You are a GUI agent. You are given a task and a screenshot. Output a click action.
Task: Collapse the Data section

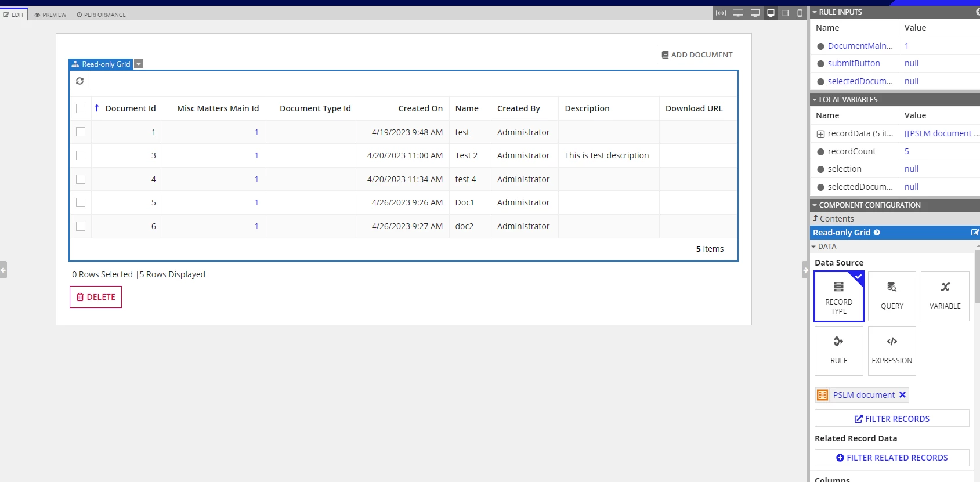813,247
